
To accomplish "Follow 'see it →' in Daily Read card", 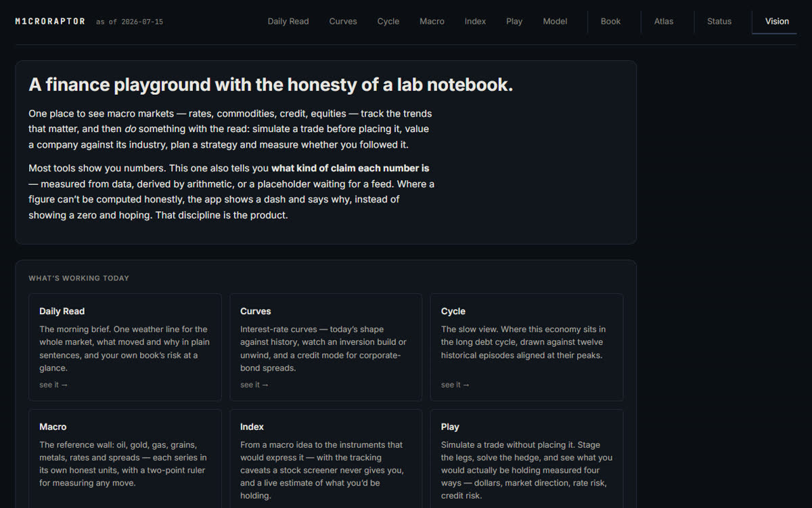I will [53, 385].
